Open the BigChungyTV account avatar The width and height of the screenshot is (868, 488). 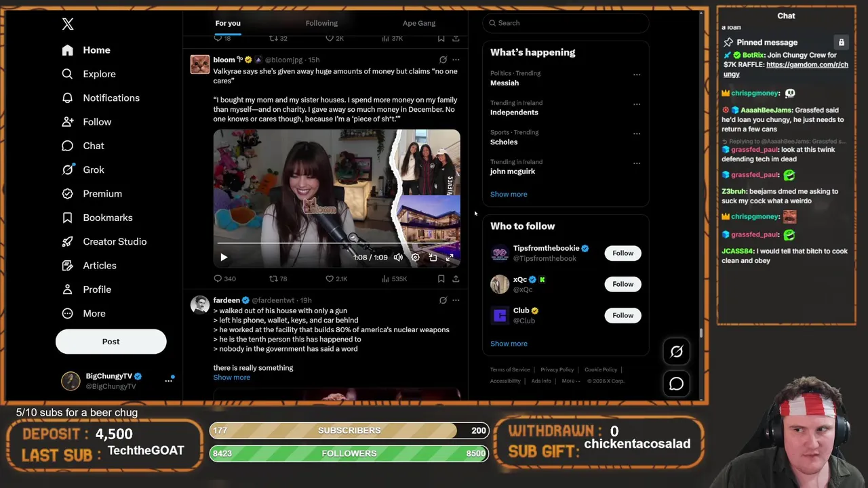[x=71, y=381]
